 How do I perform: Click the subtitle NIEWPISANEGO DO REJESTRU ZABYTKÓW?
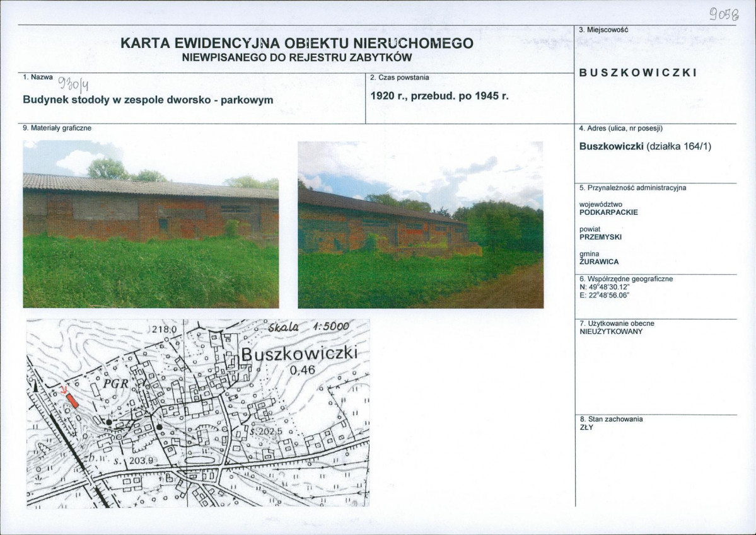pyautogui.click(x=296, y=57)
